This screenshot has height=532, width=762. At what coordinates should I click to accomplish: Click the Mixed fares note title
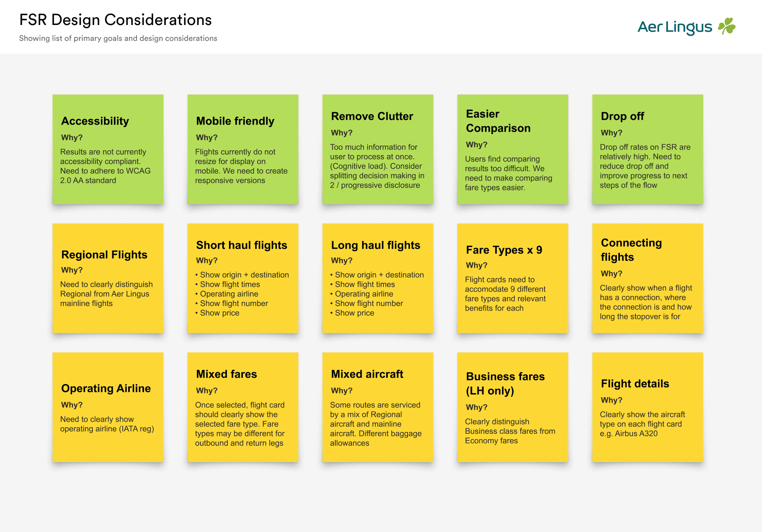226,374
